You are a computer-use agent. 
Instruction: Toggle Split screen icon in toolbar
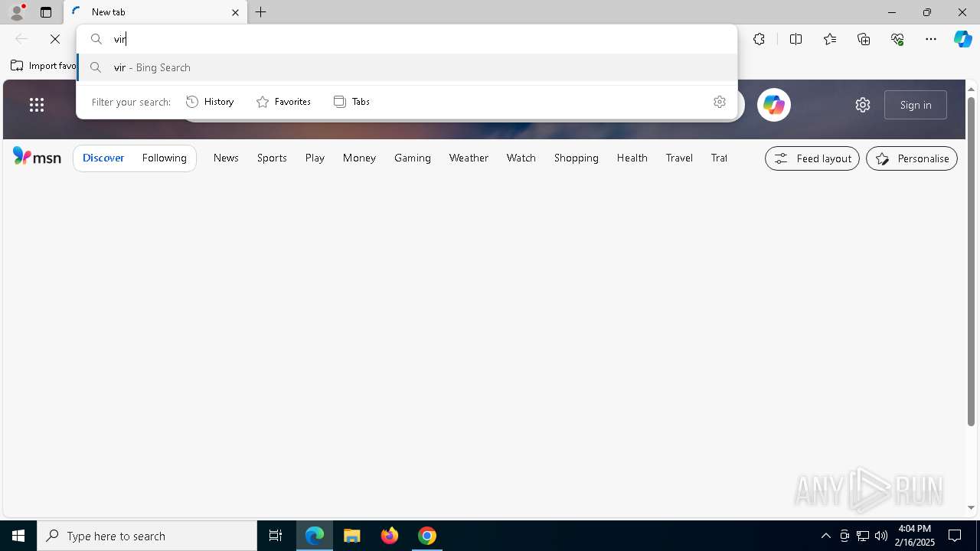(795, 39)
